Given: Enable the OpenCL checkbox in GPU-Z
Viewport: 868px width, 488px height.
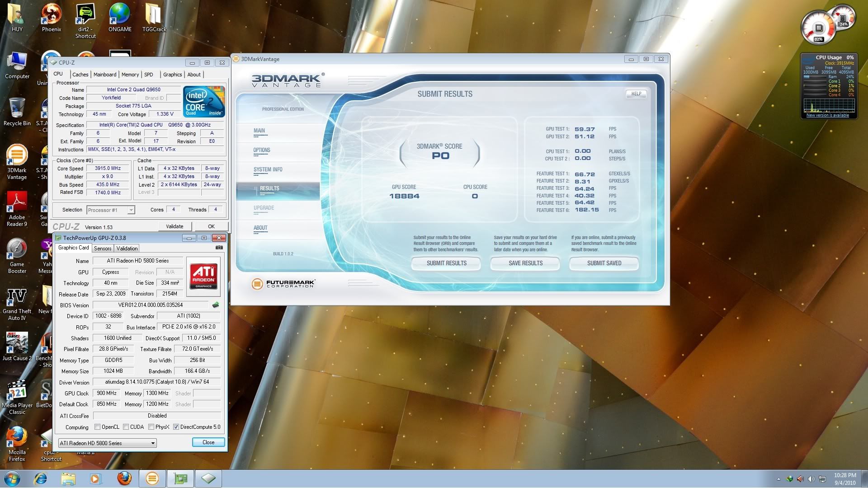Looking at the screenshot, I should (97, 427).
